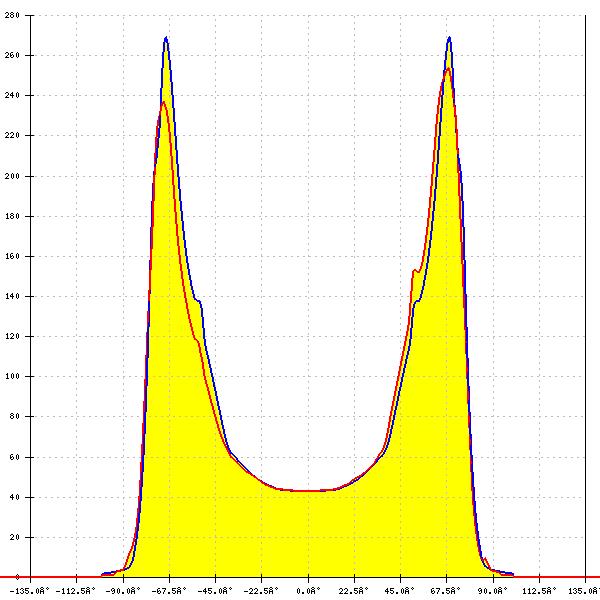Screen dimensions: 600x600
Task: Click the positive 112.5° x-axis label
Action: [x=539, y=590]
